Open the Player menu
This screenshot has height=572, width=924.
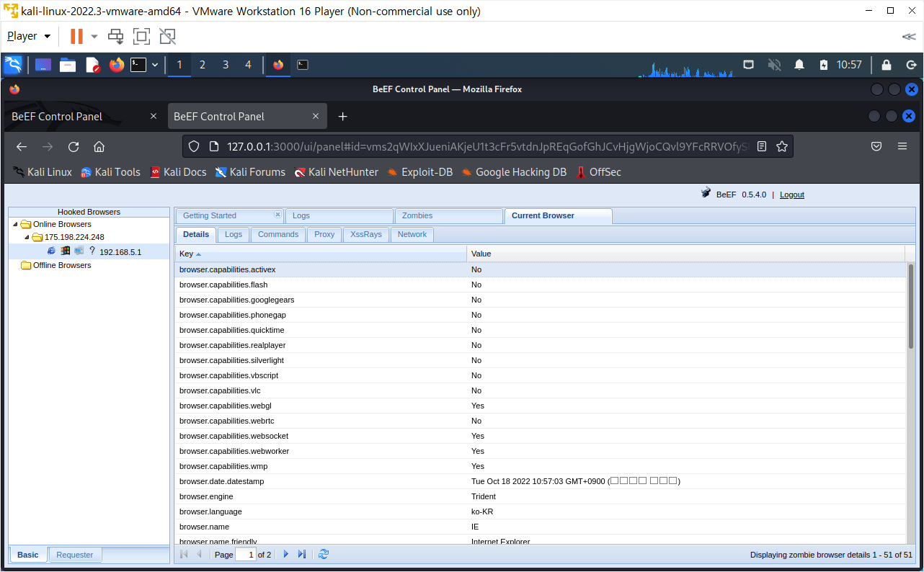[29, 36]
